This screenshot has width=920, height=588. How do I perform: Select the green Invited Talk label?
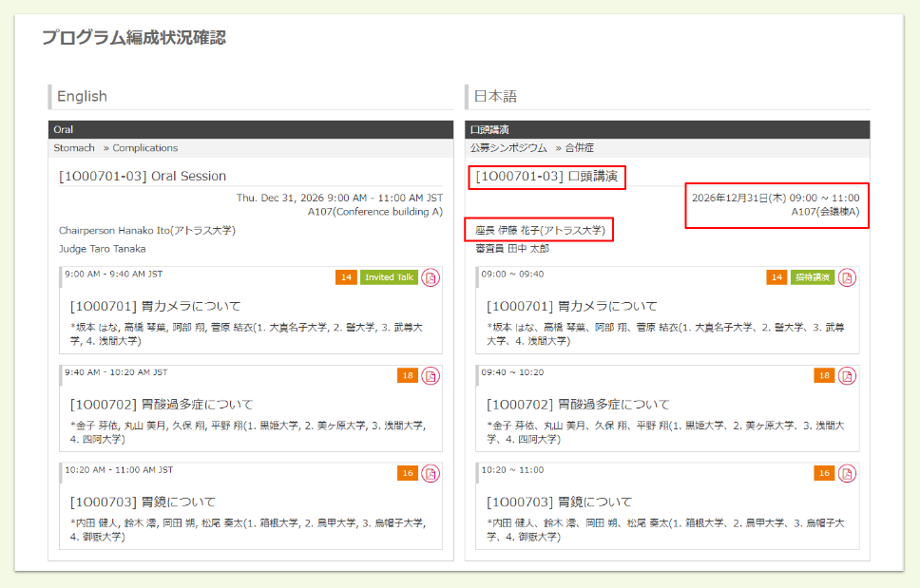click(x=389, y=277)
